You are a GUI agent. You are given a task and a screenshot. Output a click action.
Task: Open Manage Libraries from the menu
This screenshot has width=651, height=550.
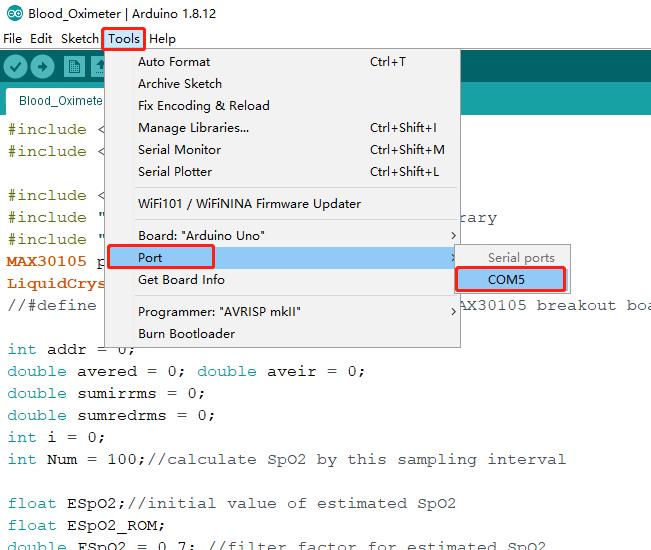[193, 128]
